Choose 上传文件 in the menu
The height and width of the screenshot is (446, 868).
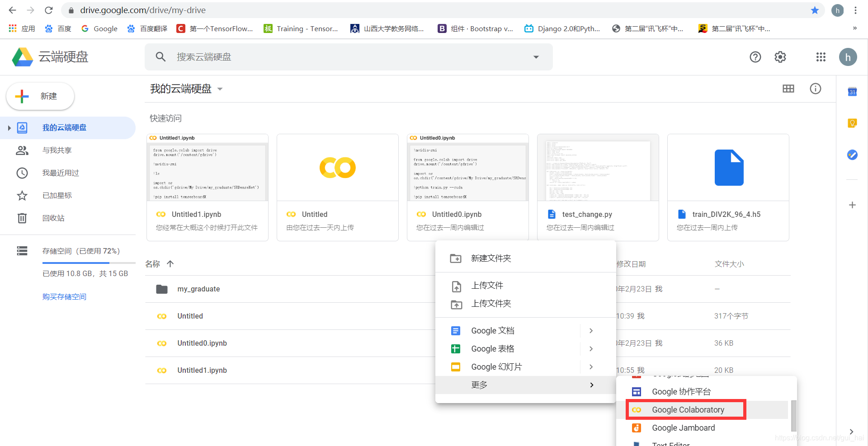[525, 286]
